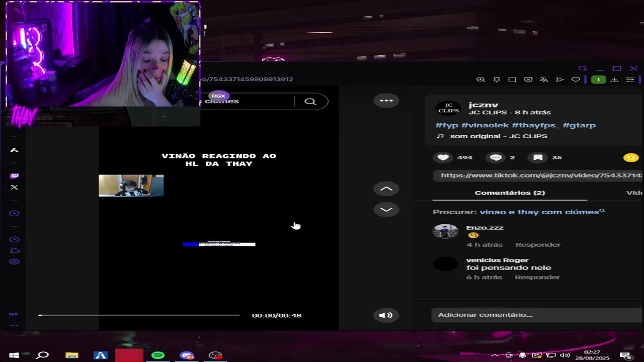Open 'som original - JC CLIPS' sound link
Image resolution: width=644 pixels, height=362 pixels.
[x=499, y=136]
